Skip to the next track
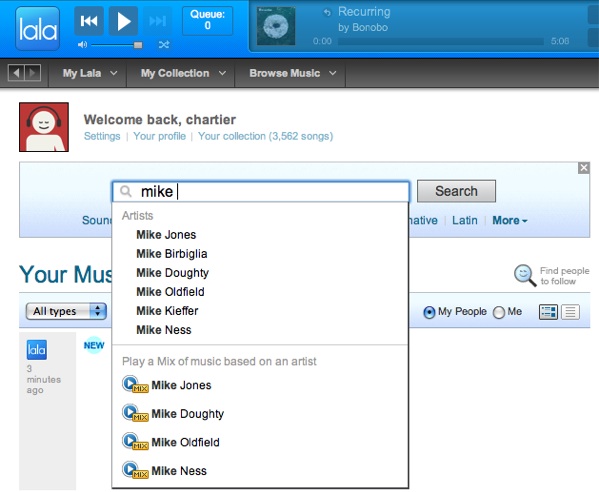 pos(157,21)
